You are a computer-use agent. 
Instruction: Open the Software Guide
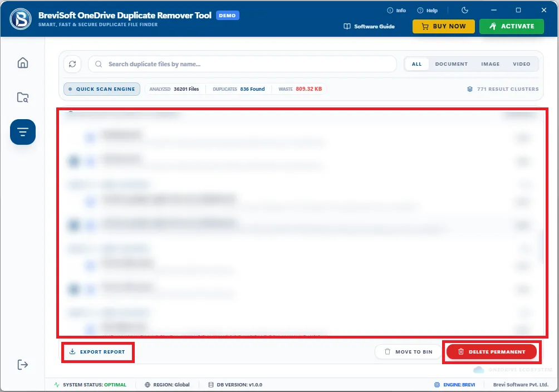[369, 26]
